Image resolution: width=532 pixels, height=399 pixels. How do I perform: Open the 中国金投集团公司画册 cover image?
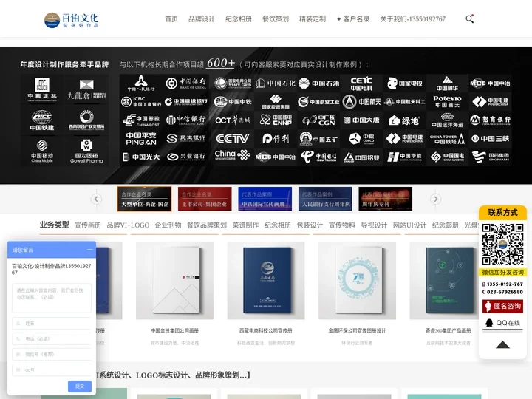point(174,281)
